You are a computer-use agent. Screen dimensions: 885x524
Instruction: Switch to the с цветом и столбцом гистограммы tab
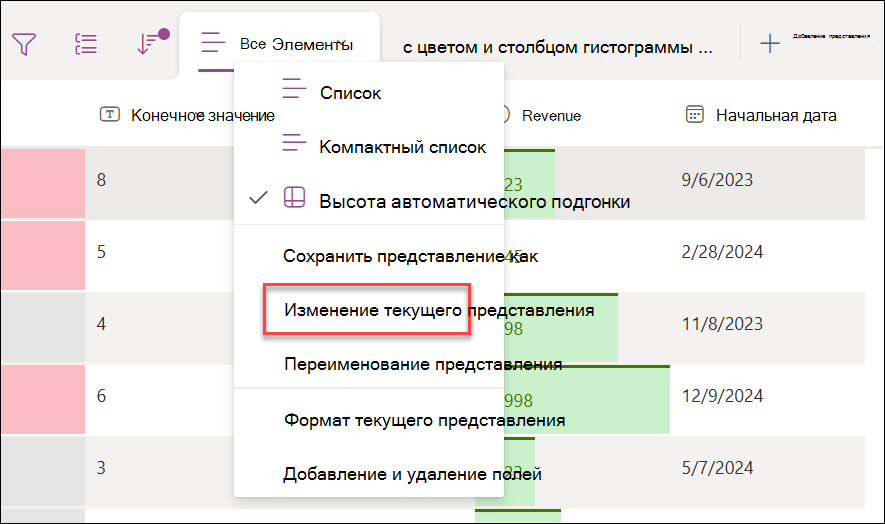557,47
